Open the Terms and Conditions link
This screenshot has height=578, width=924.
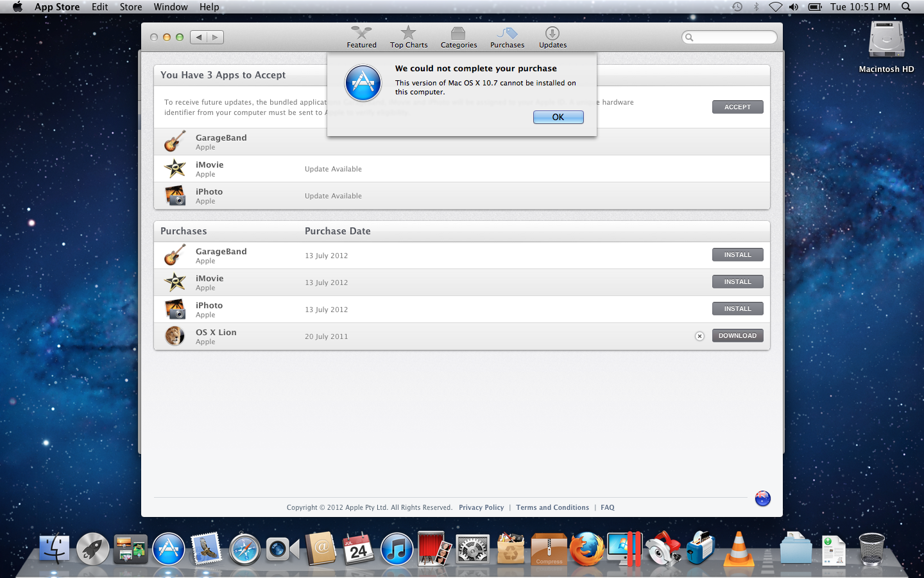pyautogui.click(x=552, y=507)
